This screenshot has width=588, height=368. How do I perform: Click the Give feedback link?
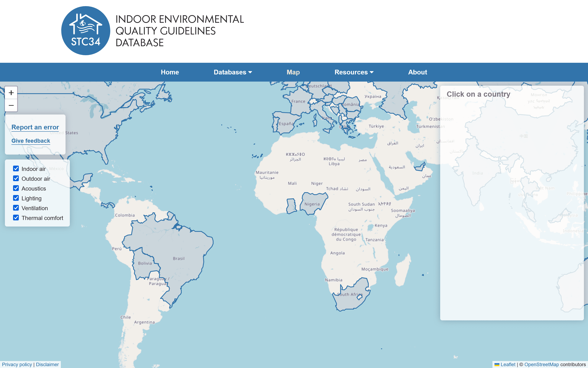pos(31,141)
